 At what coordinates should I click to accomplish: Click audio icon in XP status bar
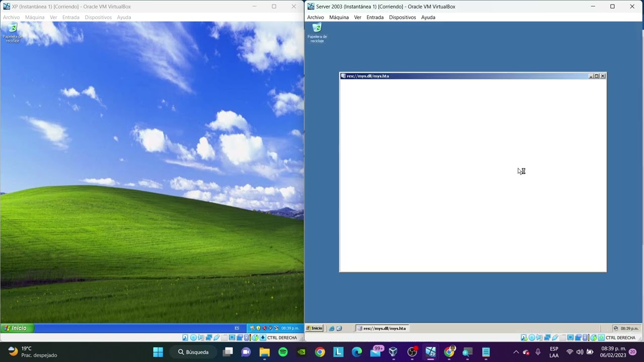[201, 338]
